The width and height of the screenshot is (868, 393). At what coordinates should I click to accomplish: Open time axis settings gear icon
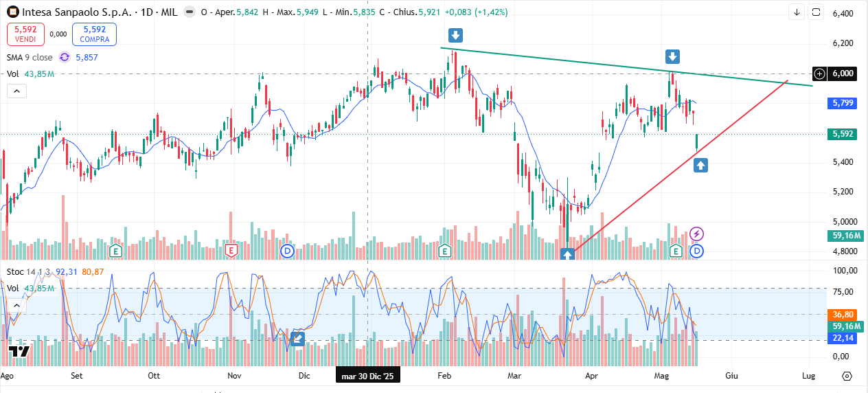click(847, 377)
